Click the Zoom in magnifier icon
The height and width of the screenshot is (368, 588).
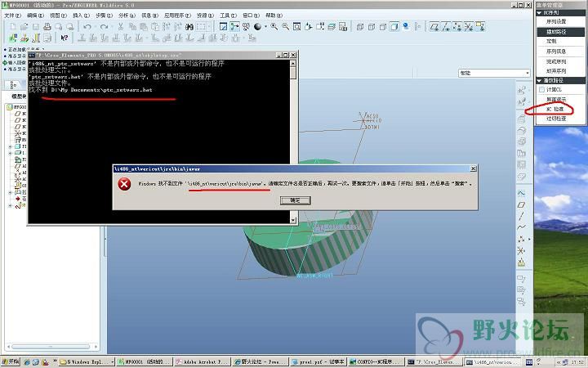pos(274,27)
